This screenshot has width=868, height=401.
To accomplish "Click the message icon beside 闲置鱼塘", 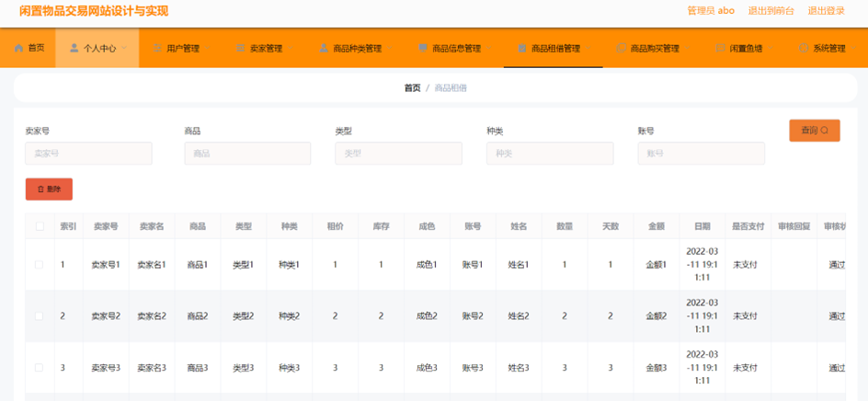I will [x=720, y=48].
